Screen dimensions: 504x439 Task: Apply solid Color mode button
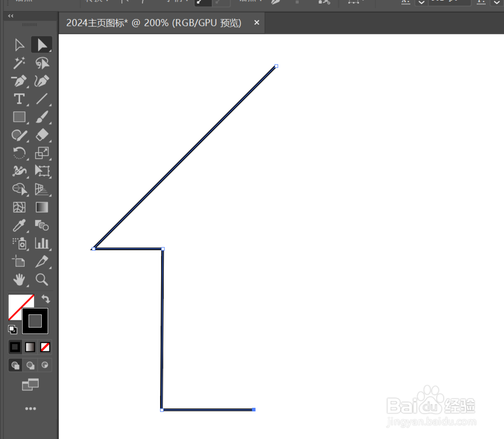(x=15, y=347)
